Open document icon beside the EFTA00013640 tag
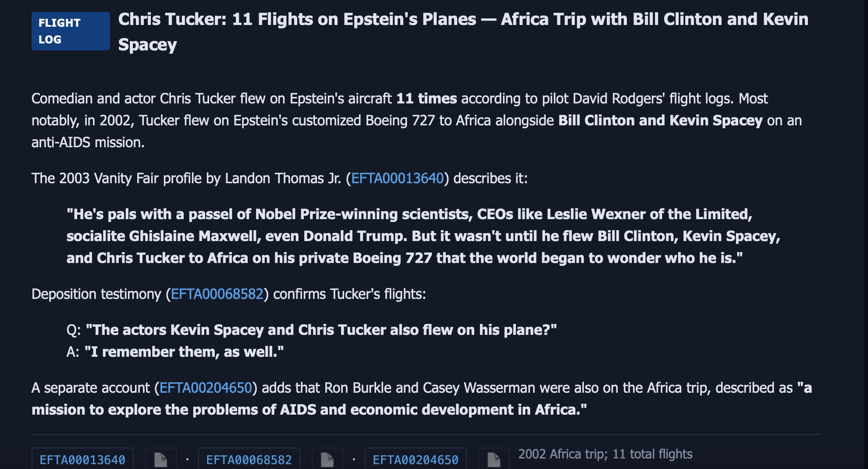The image size is (868, 469). point(161,459)
